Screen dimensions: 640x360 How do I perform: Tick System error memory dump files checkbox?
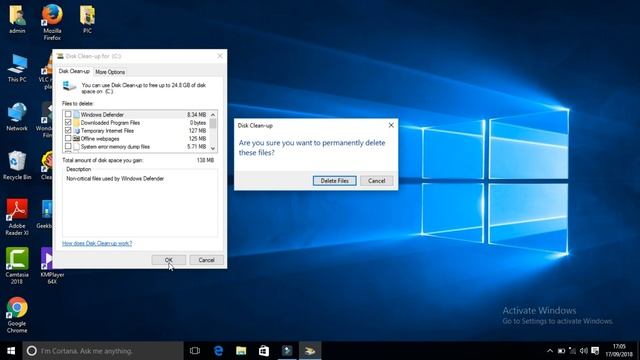pos(68,147)
